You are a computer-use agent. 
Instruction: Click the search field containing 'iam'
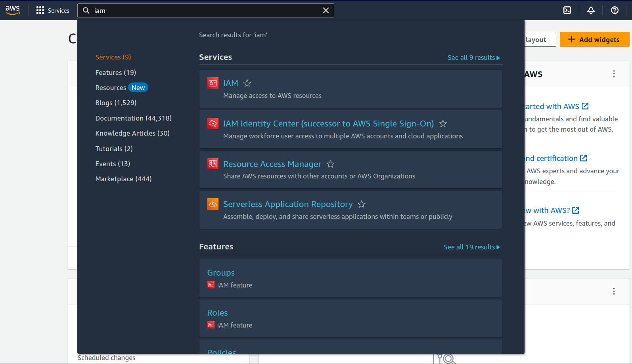click(206, 10)
